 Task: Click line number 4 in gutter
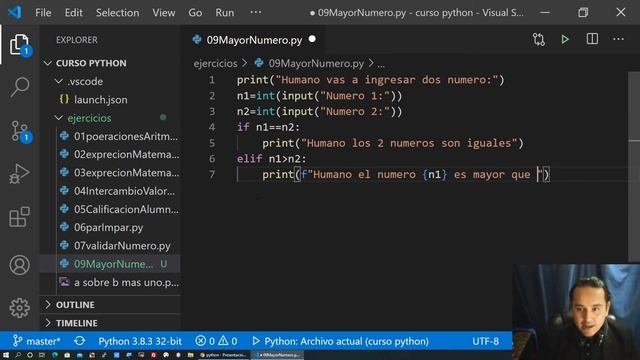(x=212, y=127)
